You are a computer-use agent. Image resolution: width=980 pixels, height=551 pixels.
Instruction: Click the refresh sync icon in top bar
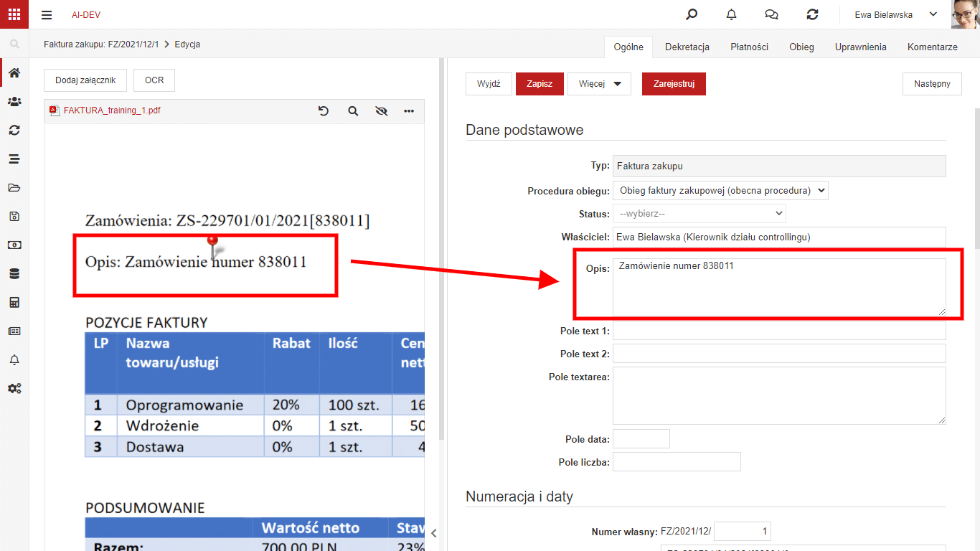coord(812,14)
